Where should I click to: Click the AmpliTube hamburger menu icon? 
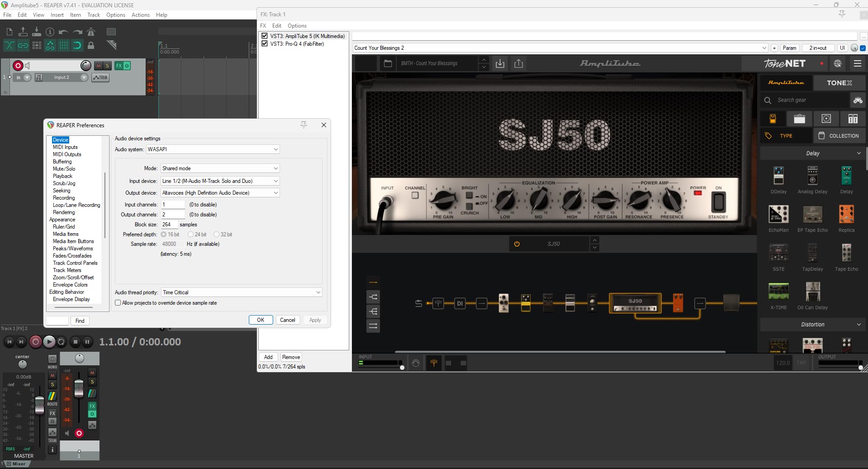[x=857, y=63]
